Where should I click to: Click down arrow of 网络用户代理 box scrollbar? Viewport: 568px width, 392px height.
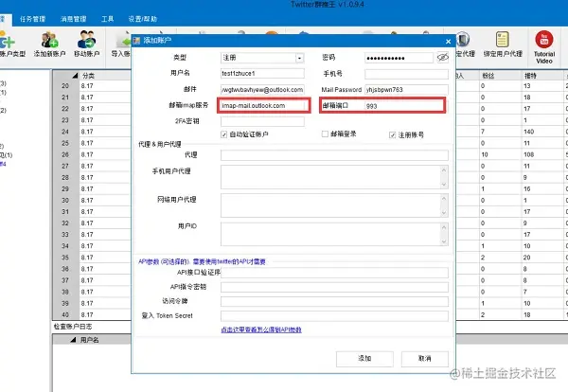444,213
